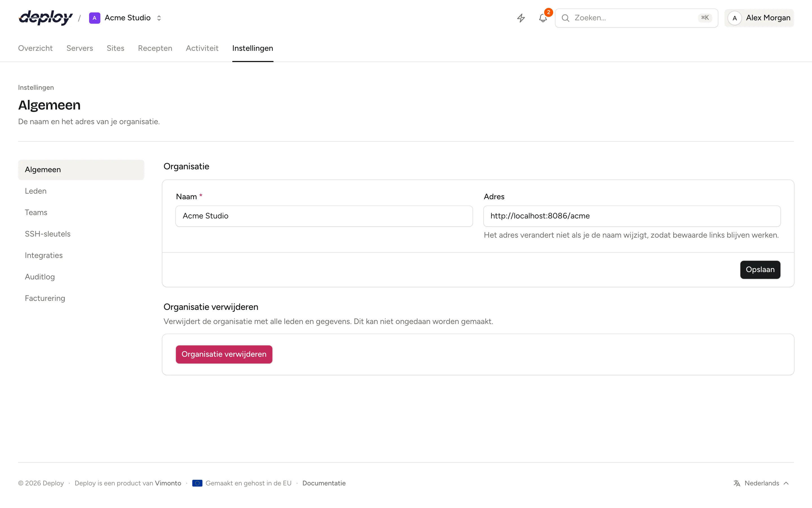Open the Sites tab
Viewport: 812px width, 508px height.
(x=115, y=48)
